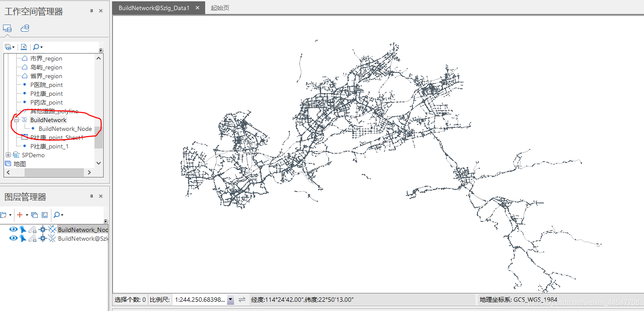Toggle selectable for BuildNetwork@Szlg layer
The image size is (644, 311).
(x=23, y=238)
